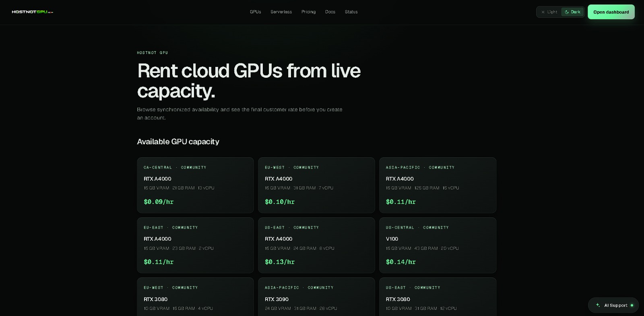Click the sparkle icon in AI Support
The width and height of the screenshot is (644, 316).
click(x=598, y=305)
